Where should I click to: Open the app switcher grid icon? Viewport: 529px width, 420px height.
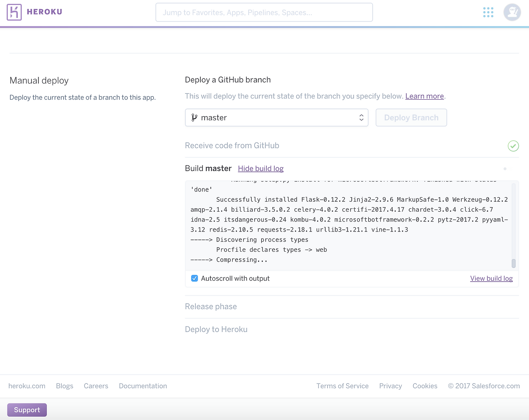coord(488,12)
